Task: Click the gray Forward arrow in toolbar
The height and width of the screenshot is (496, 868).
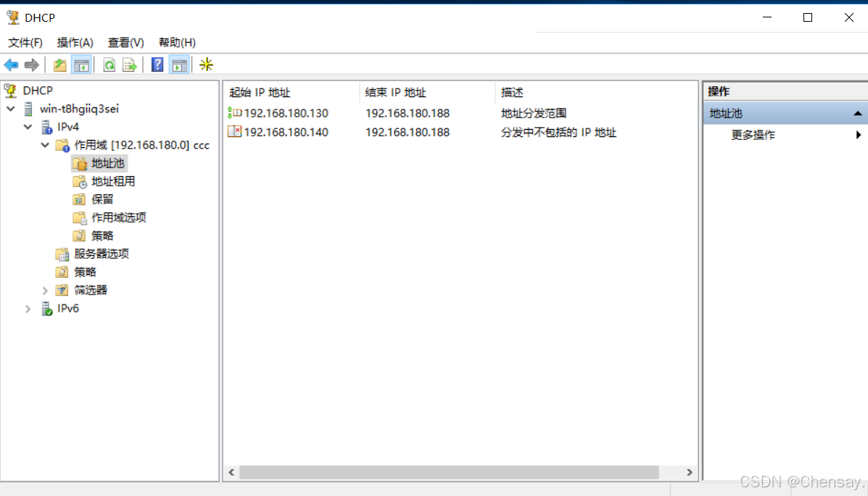Action: click(x=32, y=65)
